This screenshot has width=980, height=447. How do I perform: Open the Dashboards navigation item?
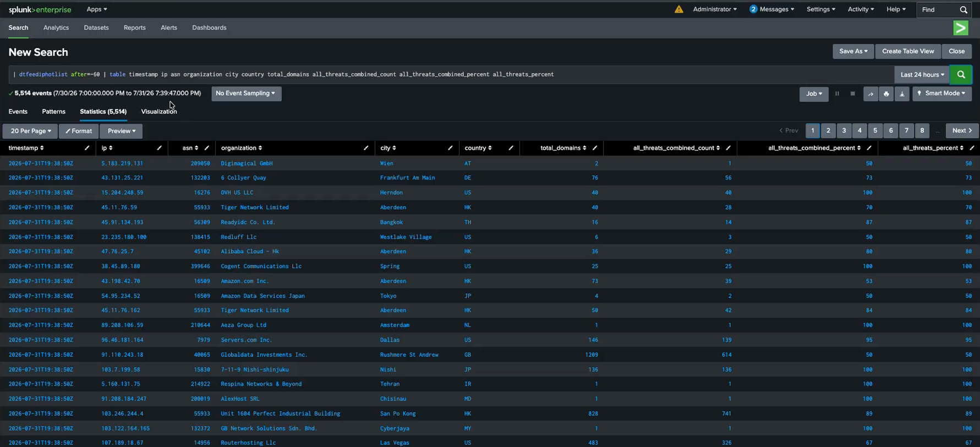pyautogui.click(x=209, y=28)
